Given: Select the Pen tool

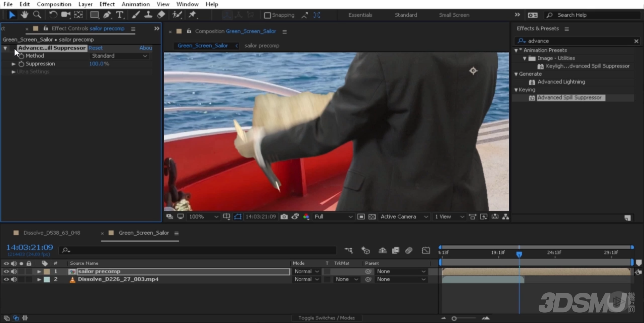Looking at the screenshot, I should pyautogui.click(x=107, y=15).
